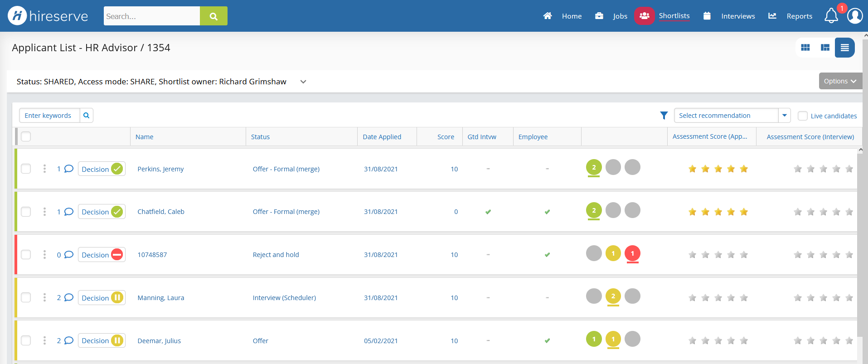The image size is (868, 364).
Task: Click green circle 1 on Deemar row
Action: (x=594, y=339)
